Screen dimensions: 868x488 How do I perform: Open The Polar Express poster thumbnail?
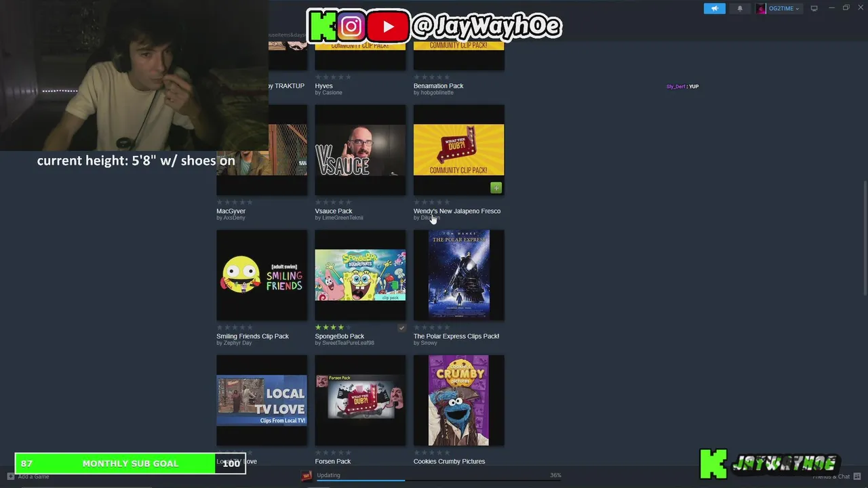point(458,275)
